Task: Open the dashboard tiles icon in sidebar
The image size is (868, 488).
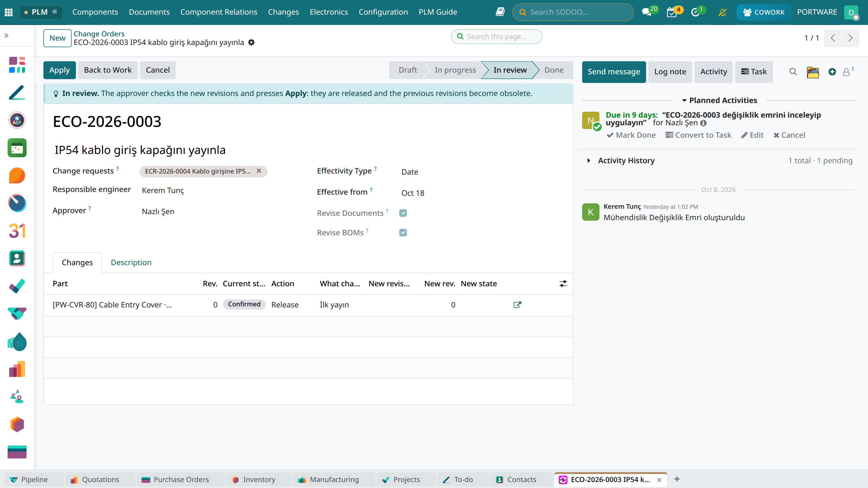Action: coord(17,65)
